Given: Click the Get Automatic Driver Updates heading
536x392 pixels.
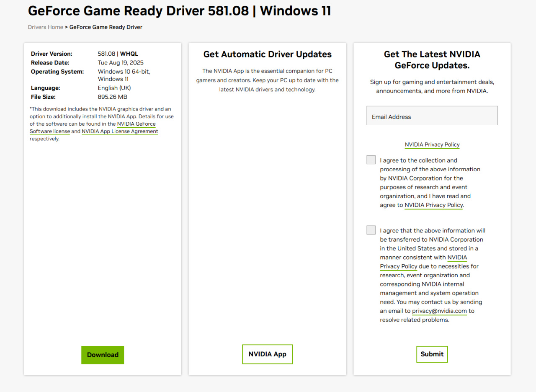Looking at the screenshot, I should pos(268,54).
